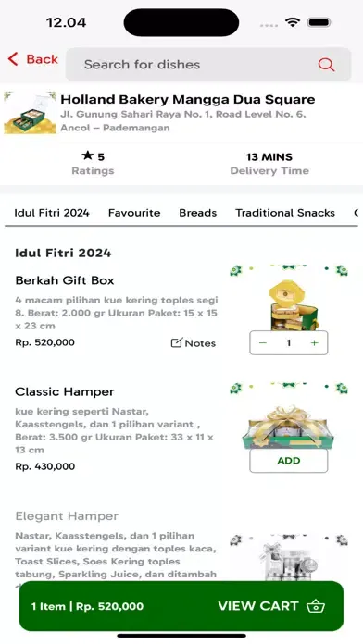Screen dimensions: 363x644
Task: Tap the star rating icon
Action: 87,155
